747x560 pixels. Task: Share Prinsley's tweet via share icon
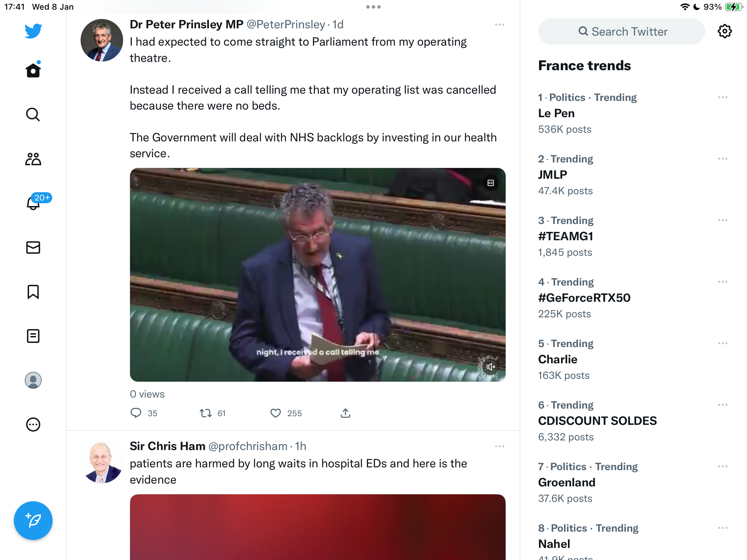pyautogui.click(x=345, y=413)
